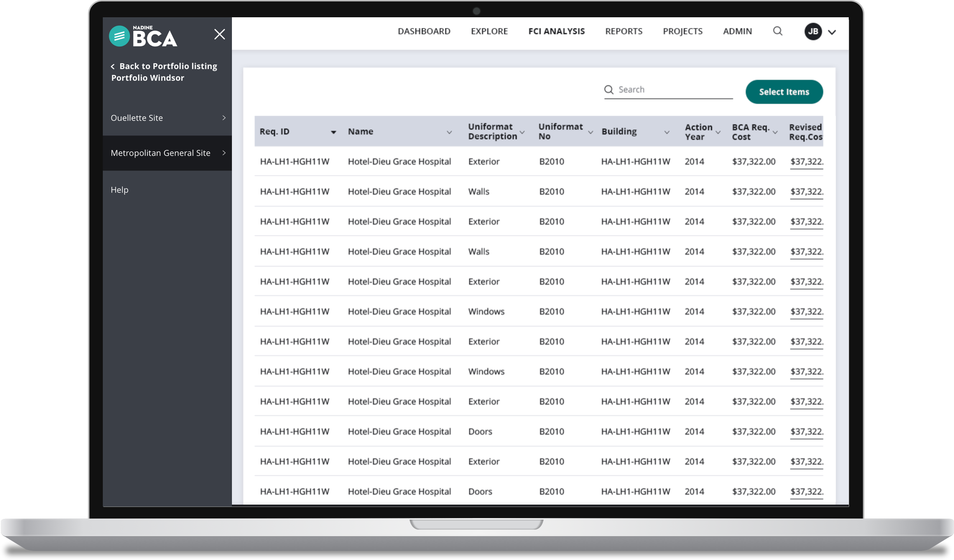Click the user profile JB avatar icon
The width and height of the screenshot is (954, 560).
tap(813, 31)
